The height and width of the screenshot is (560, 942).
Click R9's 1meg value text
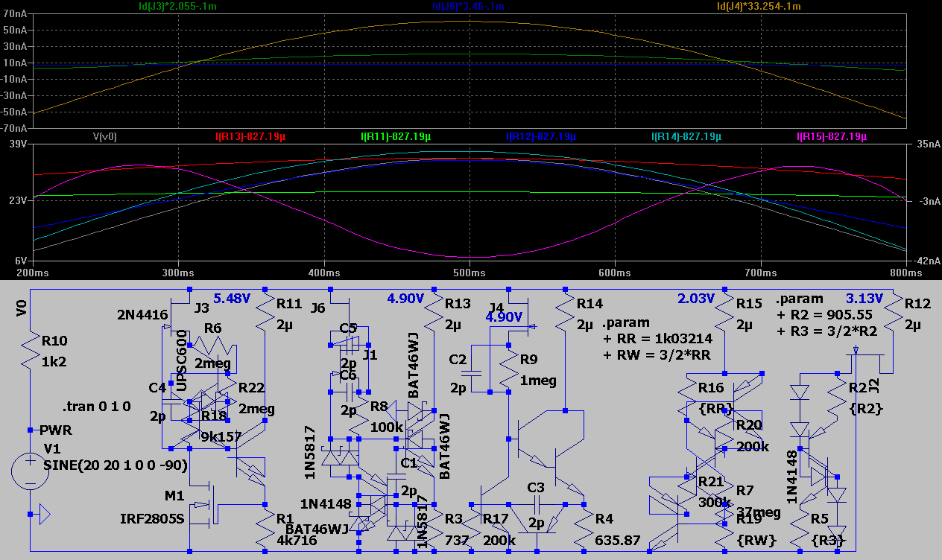(x=538, y=381)
